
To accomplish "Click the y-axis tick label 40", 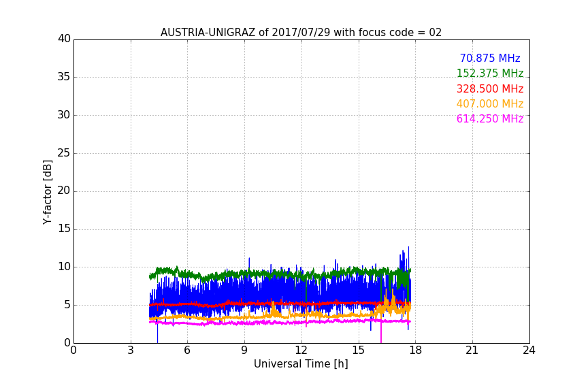I will click(x=64, y=39).
